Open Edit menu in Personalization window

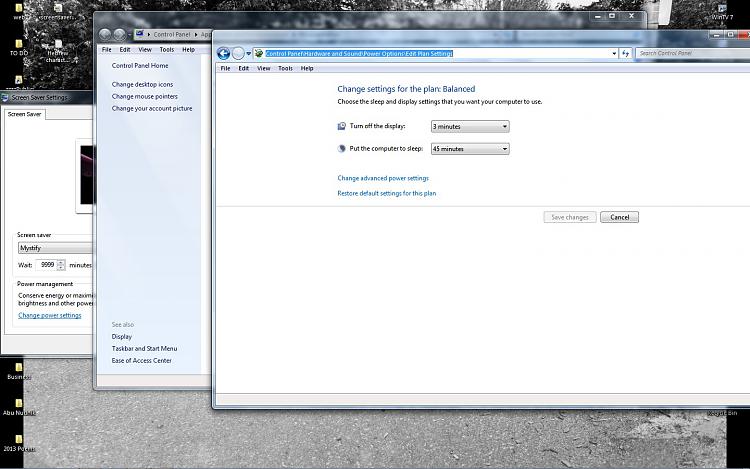(x=125, y=50)
